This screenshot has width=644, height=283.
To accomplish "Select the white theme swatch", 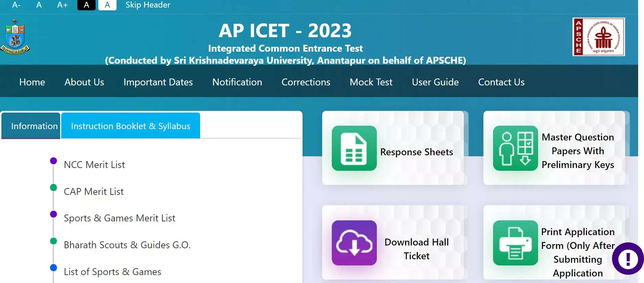I will (x=107, y=5).
